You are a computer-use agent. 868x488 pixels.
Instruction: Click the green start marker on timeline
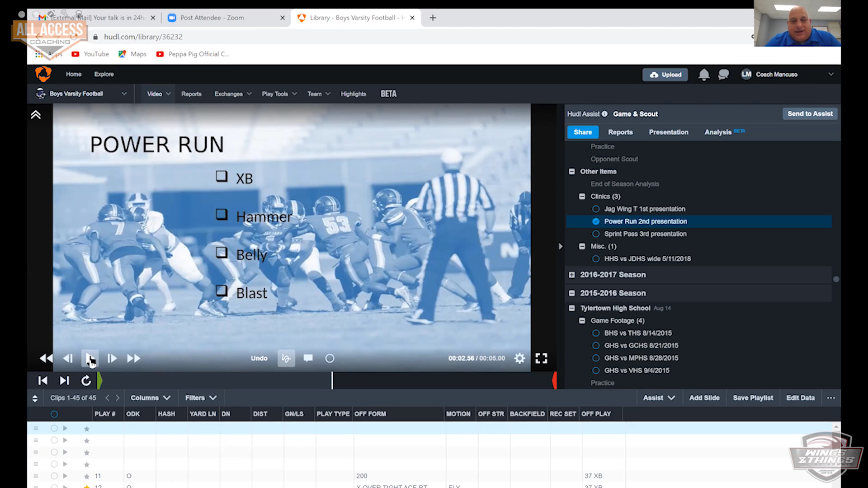[99, 380]
